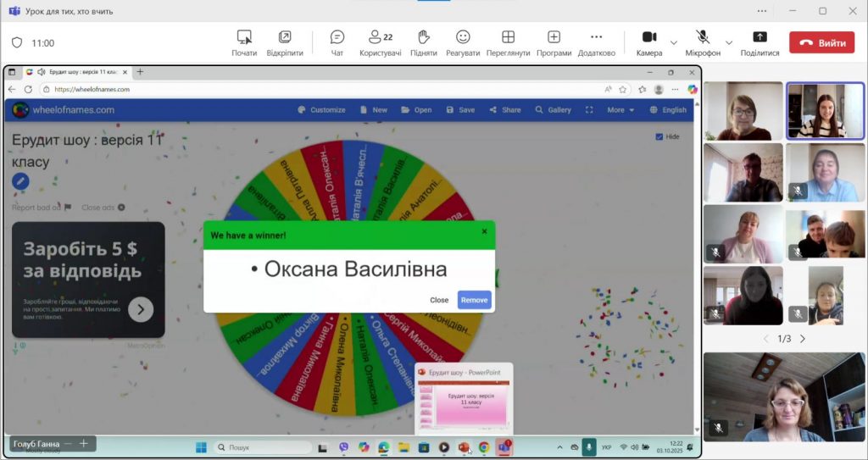
Task: Select the bottom participant video tile
Action: click(784, 396)
